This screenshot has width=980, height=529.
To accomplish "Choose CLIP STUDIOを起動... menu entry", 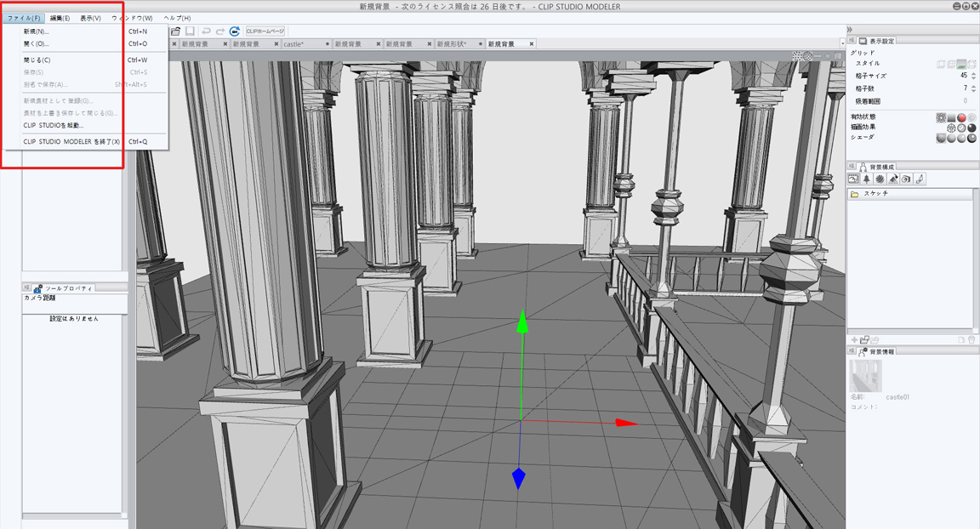I will pos(53,125).
